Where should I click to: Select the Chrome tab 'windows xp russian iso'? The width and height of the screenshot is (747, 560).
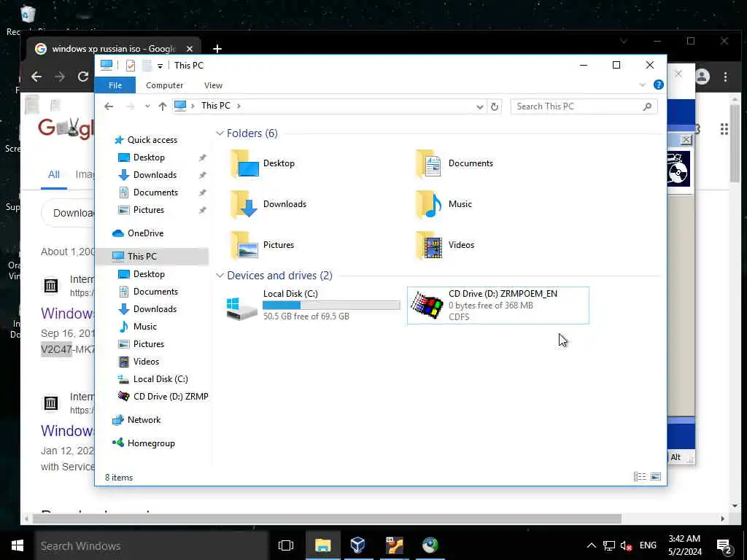coord(113,49)
